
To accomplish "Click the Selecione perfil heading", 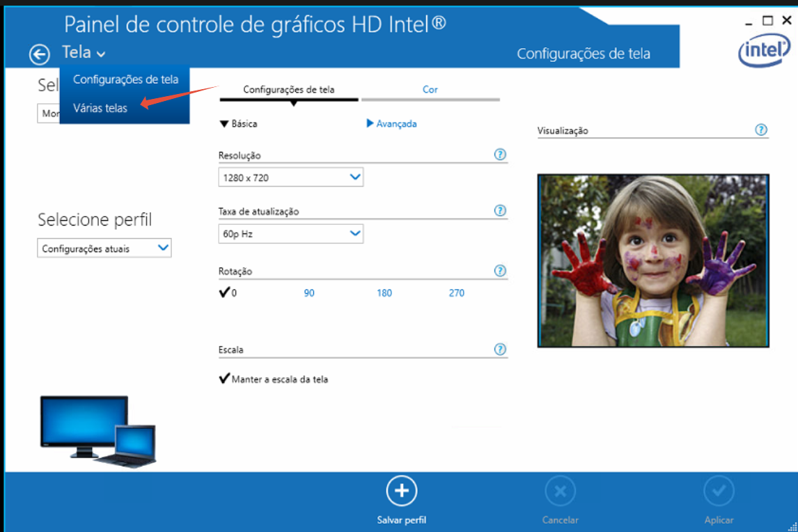I will pos(95,219).
